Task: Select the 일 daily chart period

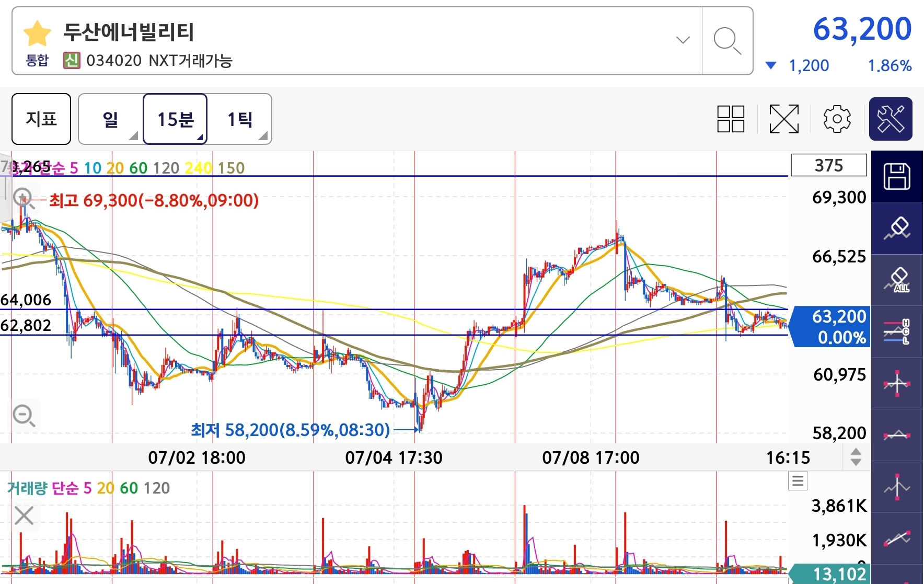Action: click(x=111, y=119)
